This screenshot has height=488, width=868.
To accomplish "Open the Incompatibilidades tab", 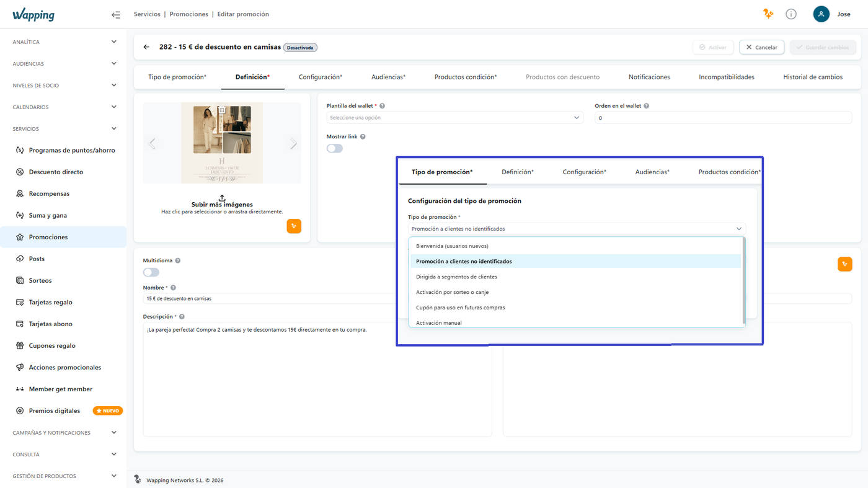I will coord(727,77).
